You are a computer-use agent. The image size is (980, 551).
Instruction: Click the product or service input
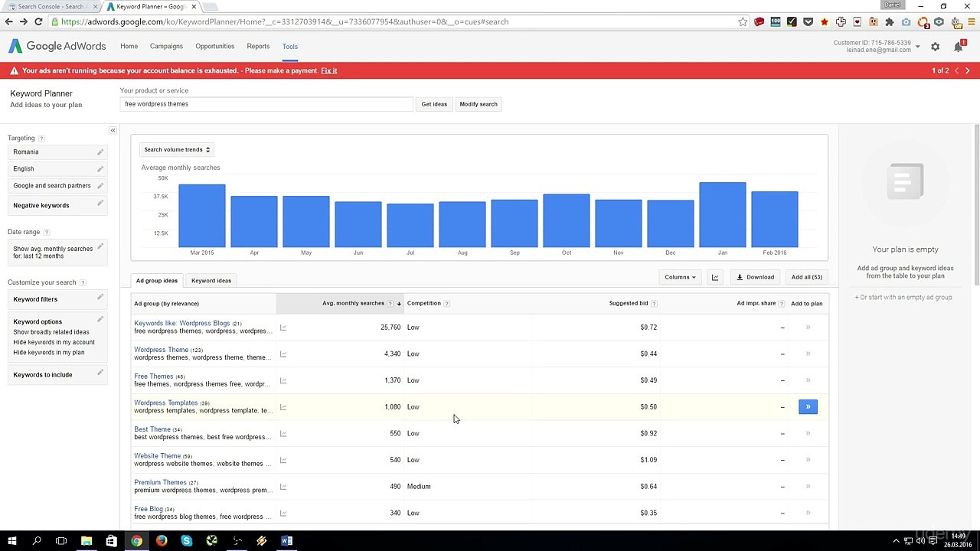(266, 104)
